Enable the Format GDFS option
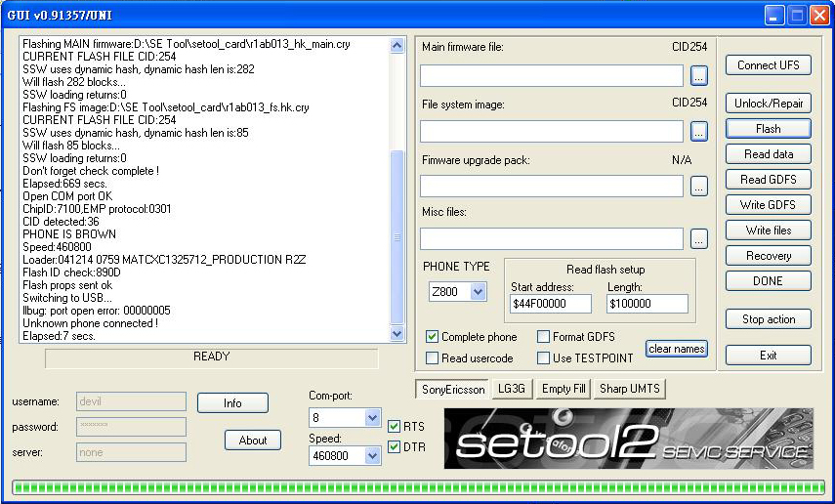The image size is (835, 504). [543, 337]
